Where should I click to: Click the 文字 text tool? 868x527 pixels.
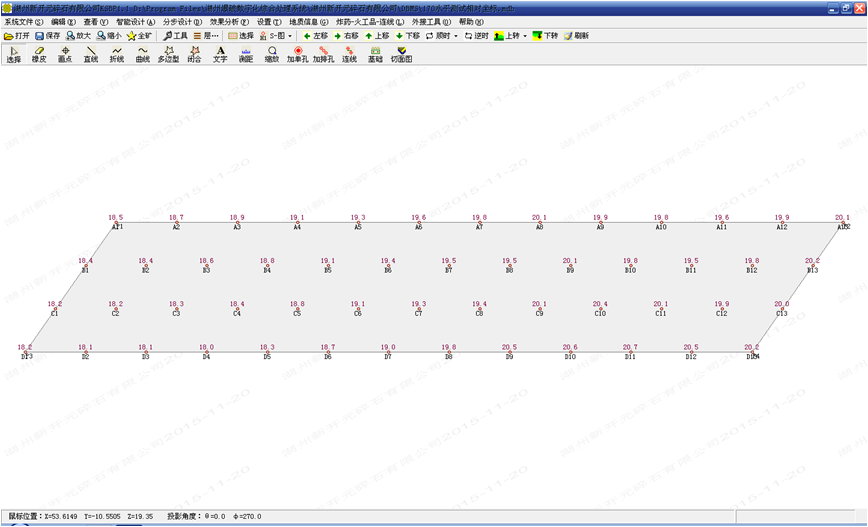pyautogui.click(x=220, y=54)
